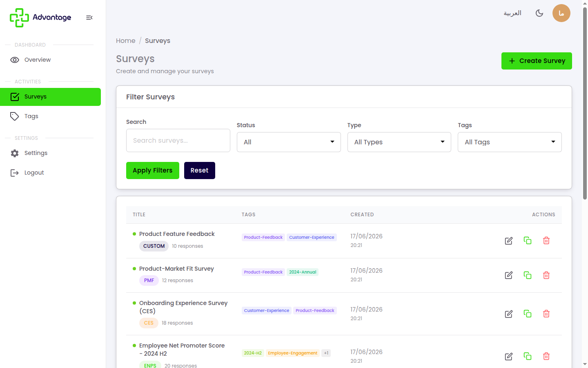Screen dimensions: 588x368
Task: Click the CREATED column header
Action: 362,215
